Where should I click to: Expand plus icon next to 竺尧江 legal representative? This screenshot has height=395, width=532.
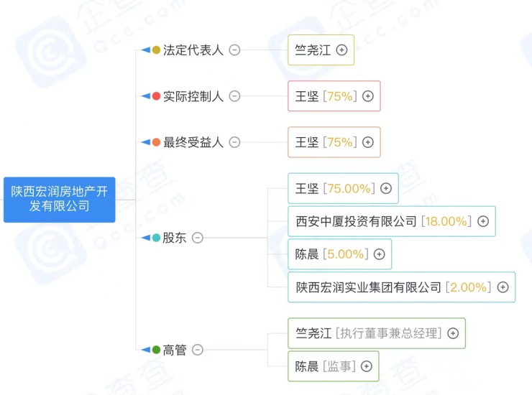pyautogui.click(x=341, y=50)
